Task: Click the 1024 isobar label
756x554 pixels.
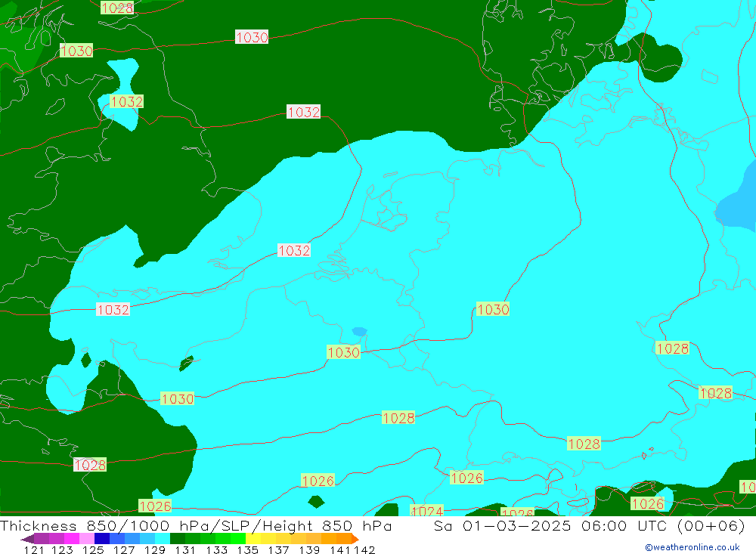Action: pyautogui.click(x=426, y=511)
